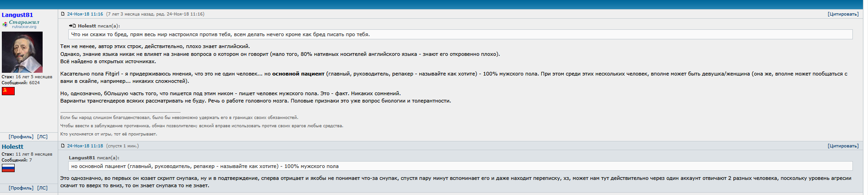Open Langust81's avatar portrait image
Screen dimensions: 868x195
pyautogui.click(x=22, y=52)
